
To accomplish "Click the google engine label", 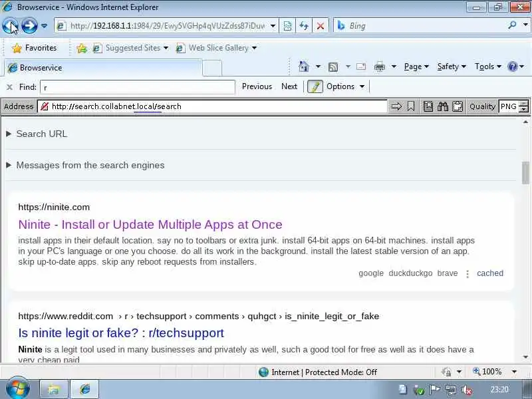I will pyautogui.click(x=371, y=273).
